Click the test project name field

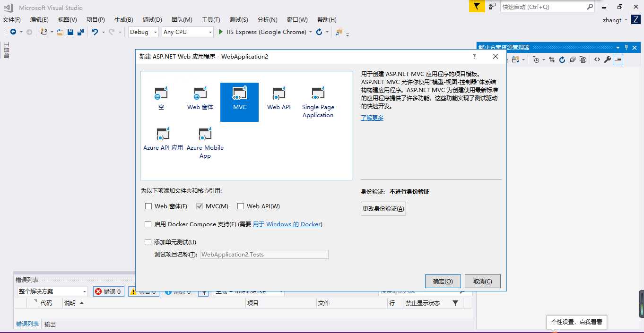[x=264, y=255]
